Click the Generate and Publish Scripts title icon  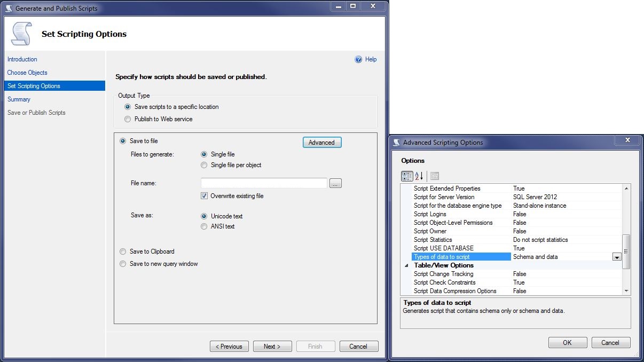8,9
